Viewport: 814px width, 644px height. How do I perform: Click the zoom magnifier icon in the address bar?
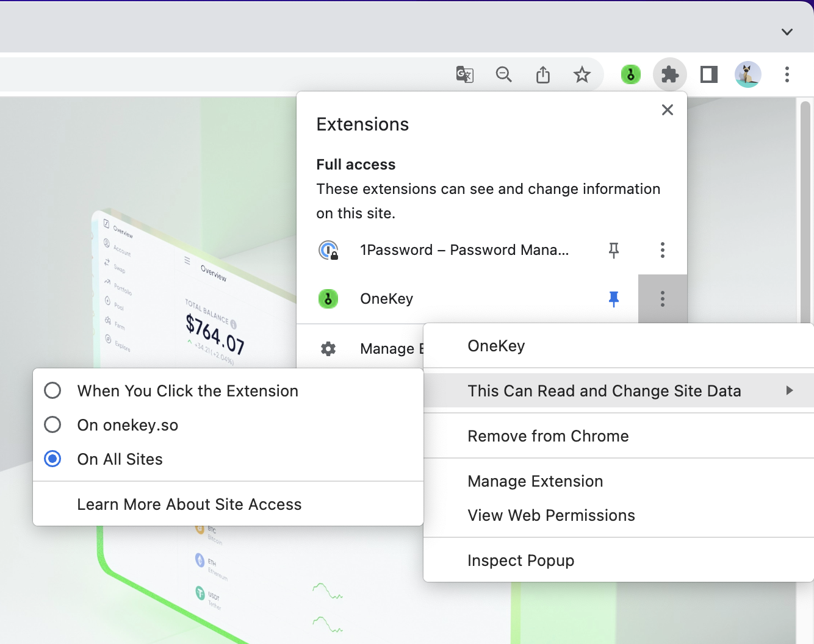[504, 74]
